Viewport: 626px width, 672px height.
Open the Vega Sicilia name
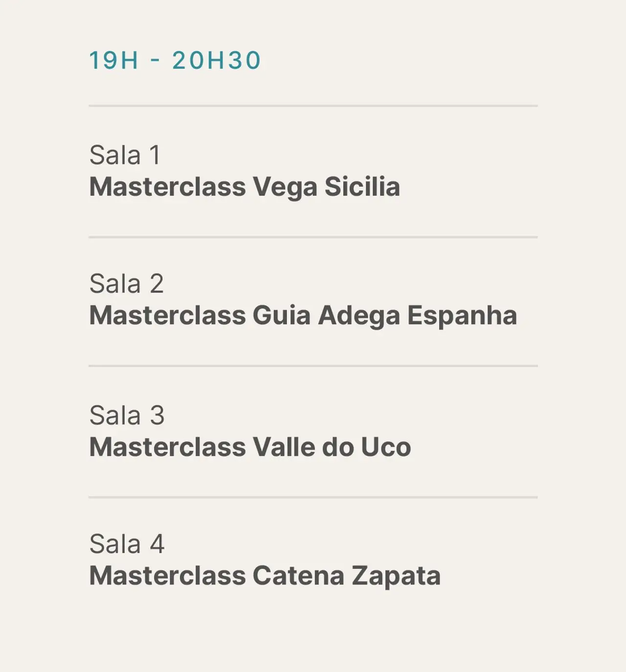tap(326, 187)
